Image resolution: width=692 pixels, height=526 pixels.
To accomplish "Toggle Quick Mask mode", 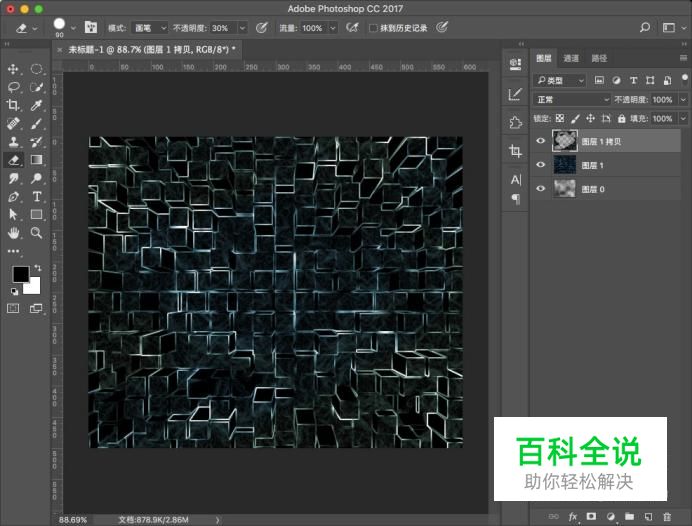I will click(x=13, y=308).
